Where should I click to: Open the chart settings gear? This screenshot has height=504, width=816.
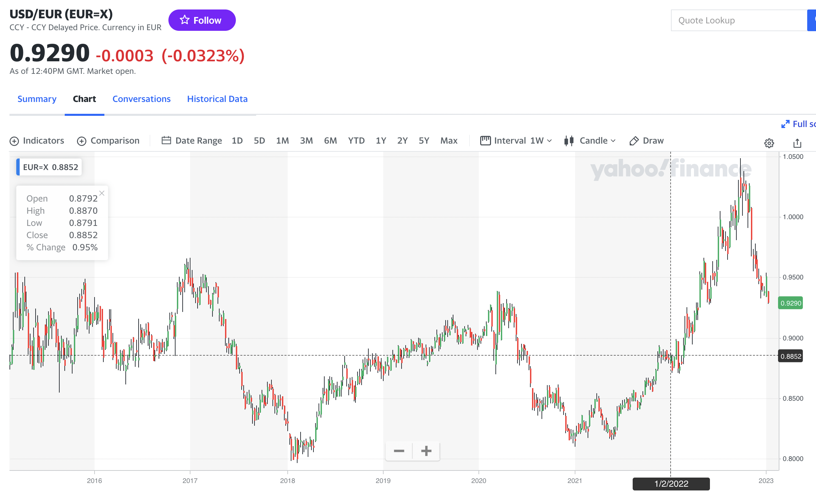[x=769, y=143]
